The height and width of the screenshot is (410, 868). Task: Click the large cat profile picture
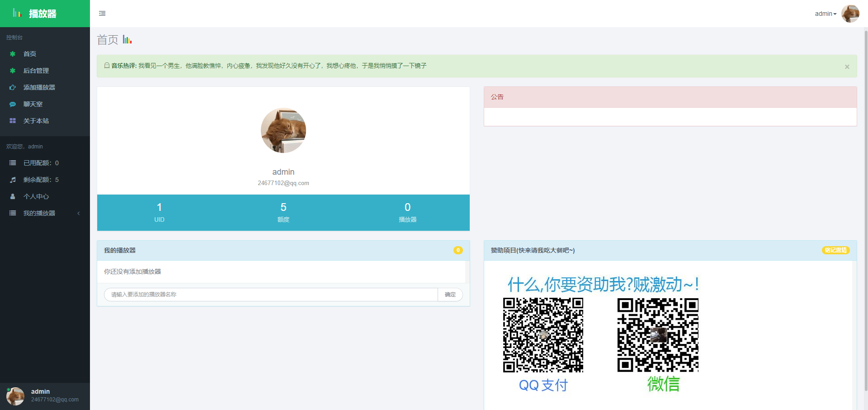pos(283,130)
